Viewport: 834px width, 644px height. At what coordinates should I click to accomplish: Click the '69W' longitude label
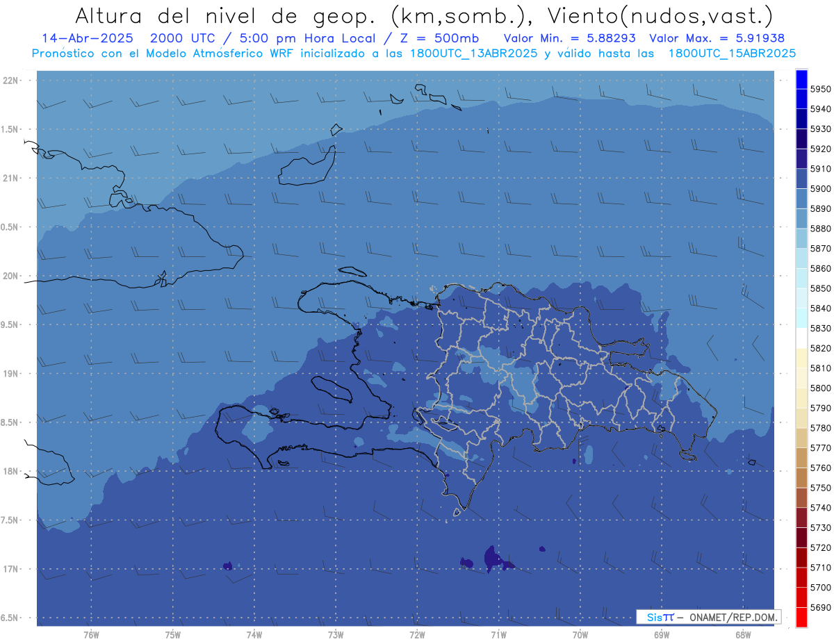click(662, 634)
